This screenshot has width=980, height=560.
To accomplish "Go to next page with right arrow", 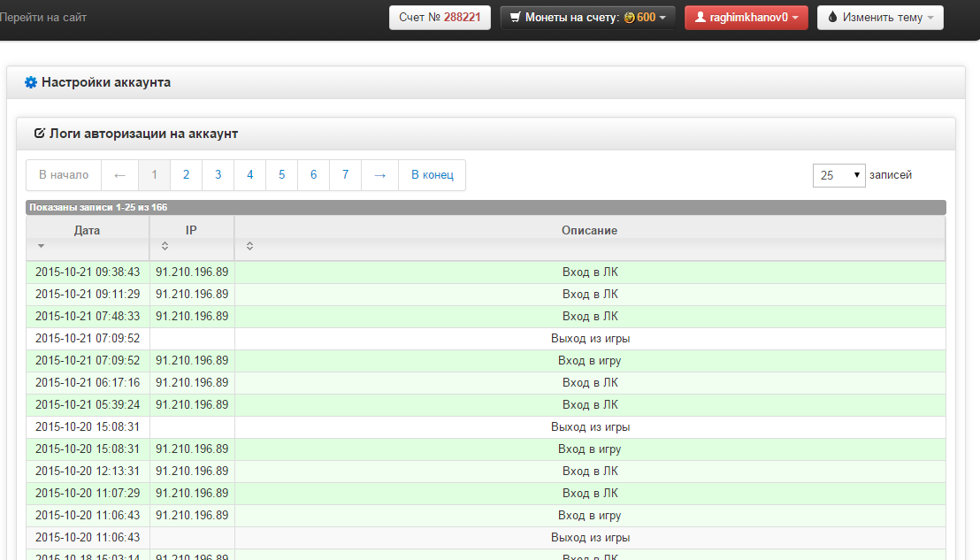I will (x=379, y=175).
